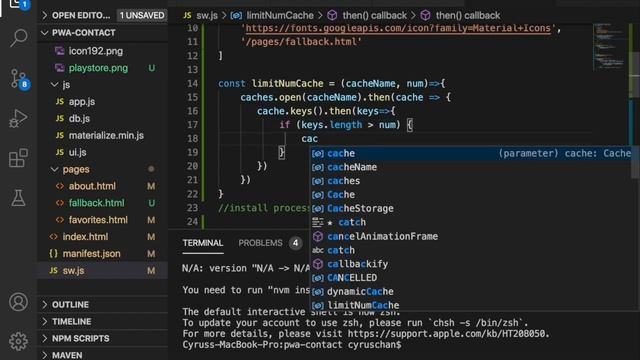Screen dimensions: 640x360
Task: Open the Testing flask view
Action: tap(18, 198)
